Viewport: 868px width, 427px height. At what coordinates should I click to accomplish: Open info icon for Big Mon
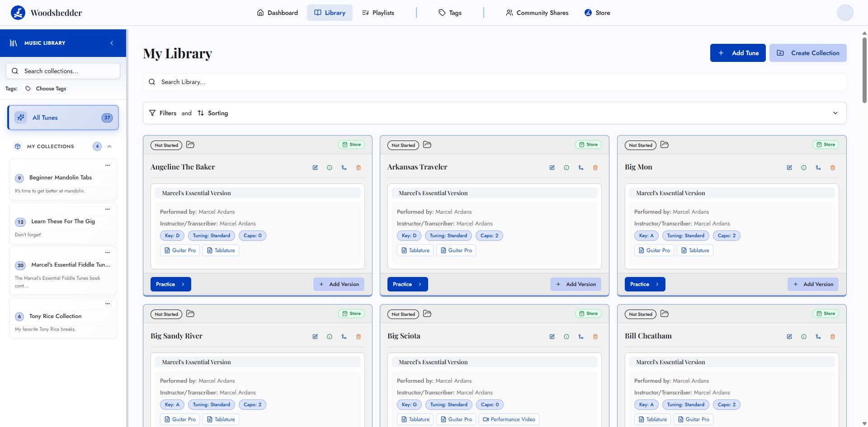coord(804,168)
